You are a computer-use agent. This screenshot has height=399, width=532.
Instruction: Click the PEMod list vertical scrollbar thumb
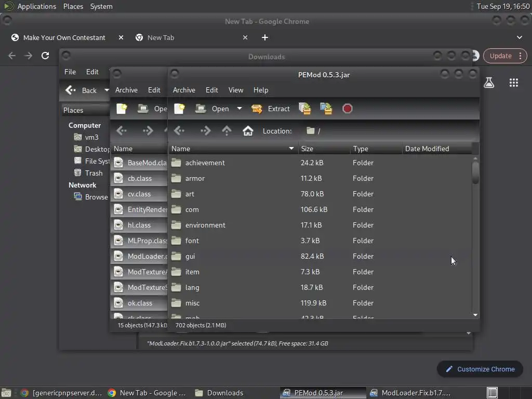475,172
